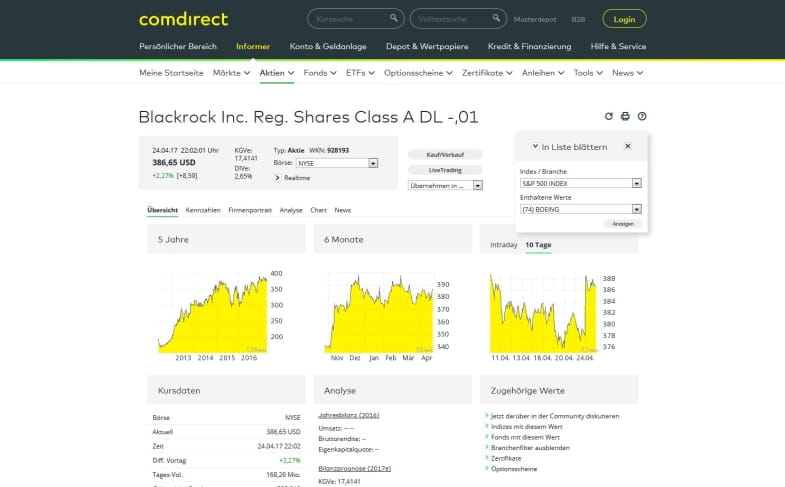Screen dimensions: 785x487
Task: Open the 6 Monate chart
Action: 387,315
